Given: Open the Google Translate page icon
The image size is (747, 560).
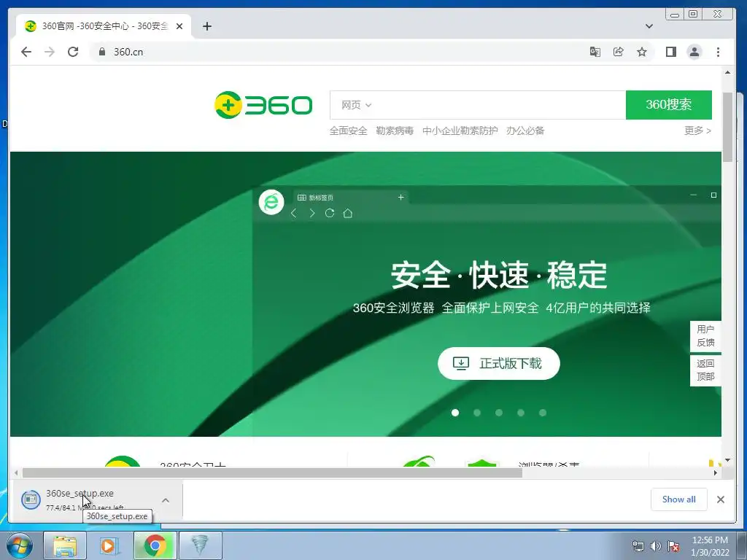Looking at the screenshot, I should [x=595, y=52].
